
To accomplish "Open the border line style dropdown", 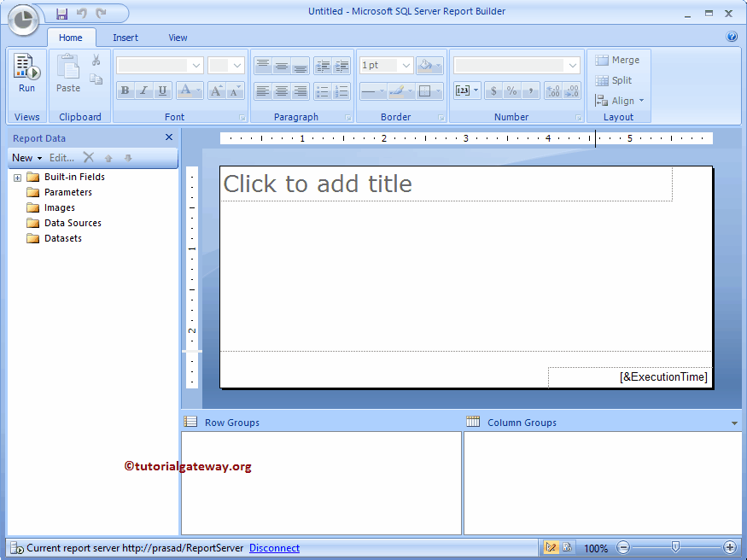I will click(x=372, y=90).
